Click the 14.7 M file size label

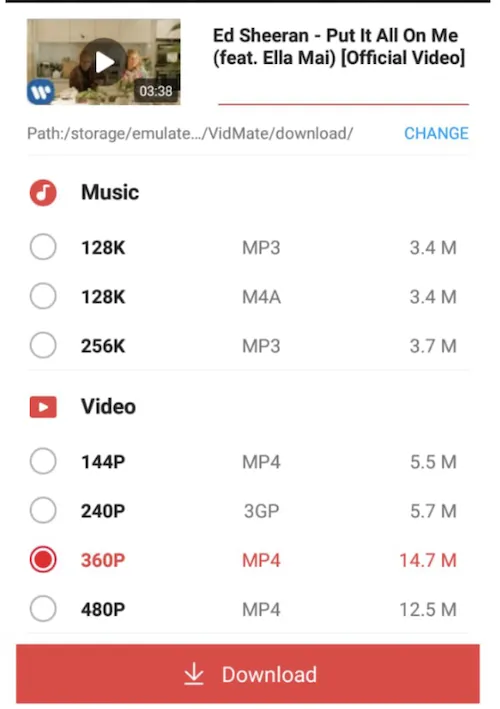point(428,561)
